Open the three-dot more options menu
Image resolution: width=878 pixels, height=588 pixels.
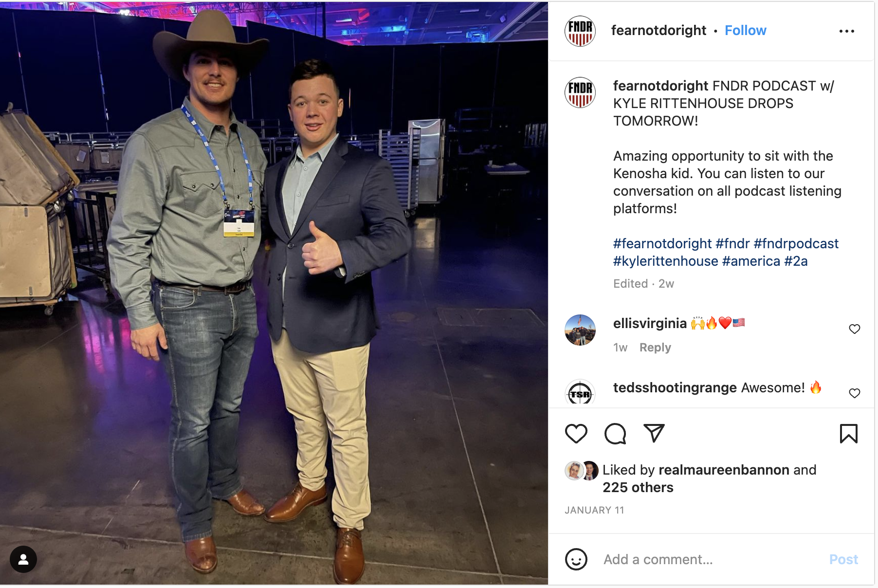point(846,31)
